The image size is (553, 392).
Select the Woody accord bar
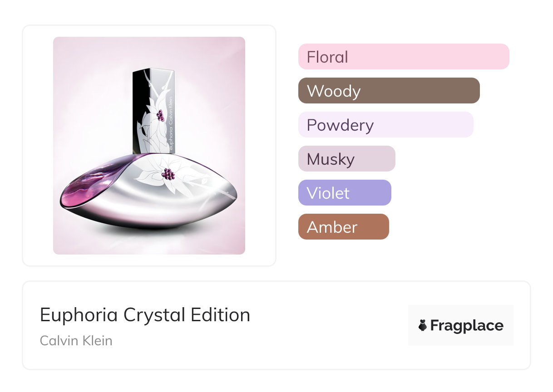click(389, 91)
